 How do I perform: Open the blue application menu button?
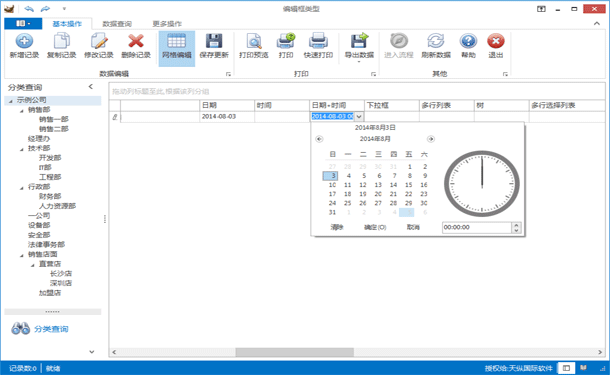(23, 24)
